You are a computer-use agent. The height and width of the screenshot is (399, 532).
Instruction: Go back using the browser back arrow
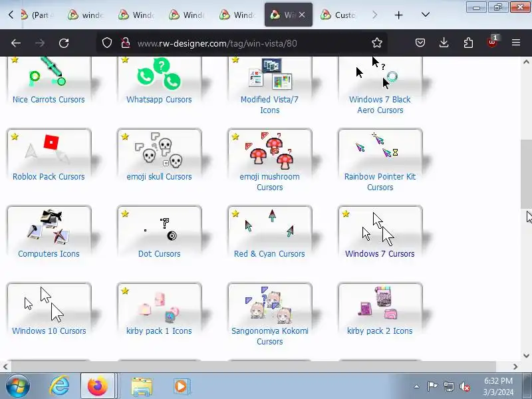click(x=16, y=43)
